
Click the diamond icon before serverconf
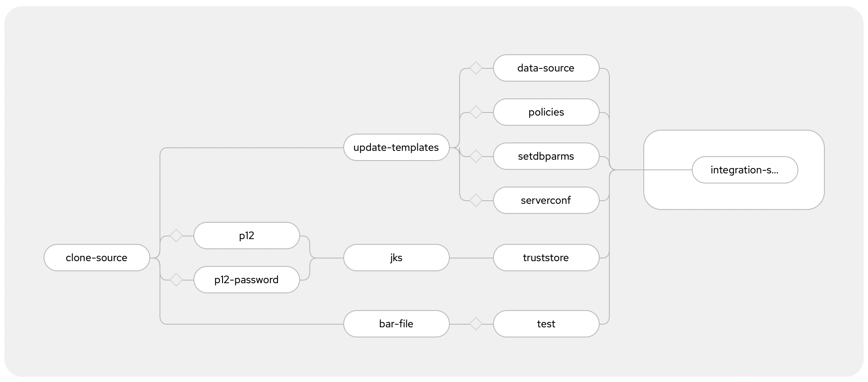click(x=476, y=201)
